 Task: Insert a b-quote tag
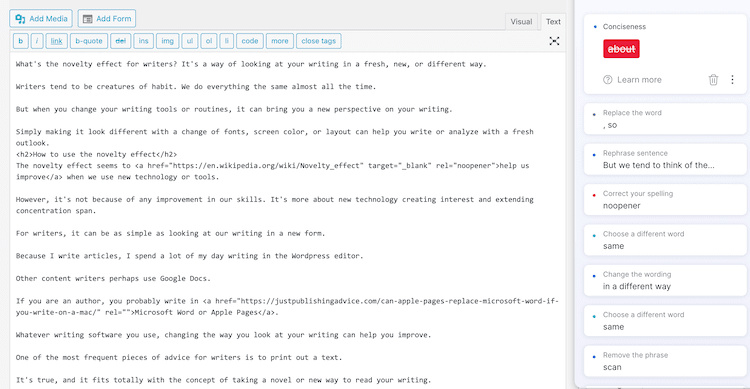coord(89,41)
